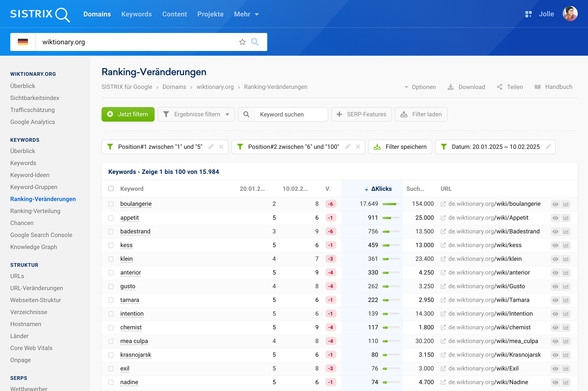Check the boulangerie keyword checkbox
Screen dimensions: 588x391
pos(111,204)
